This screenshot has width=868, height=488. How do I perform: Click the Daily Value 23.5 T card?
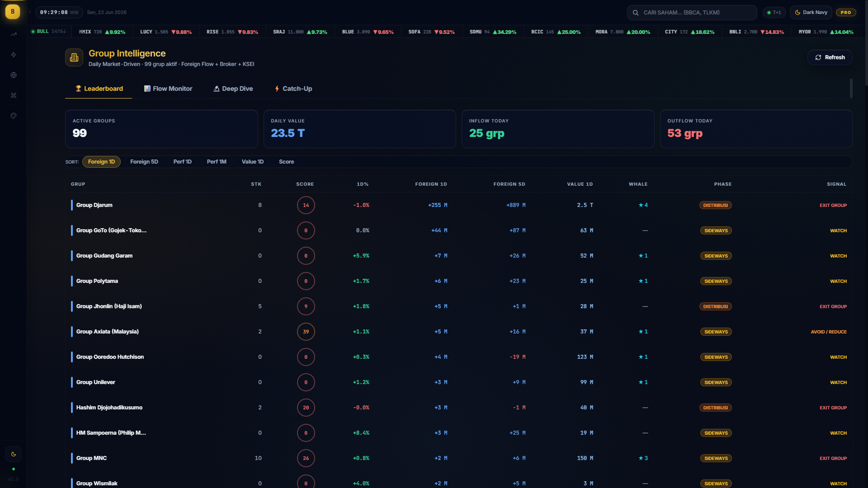[x=359, y=129]
